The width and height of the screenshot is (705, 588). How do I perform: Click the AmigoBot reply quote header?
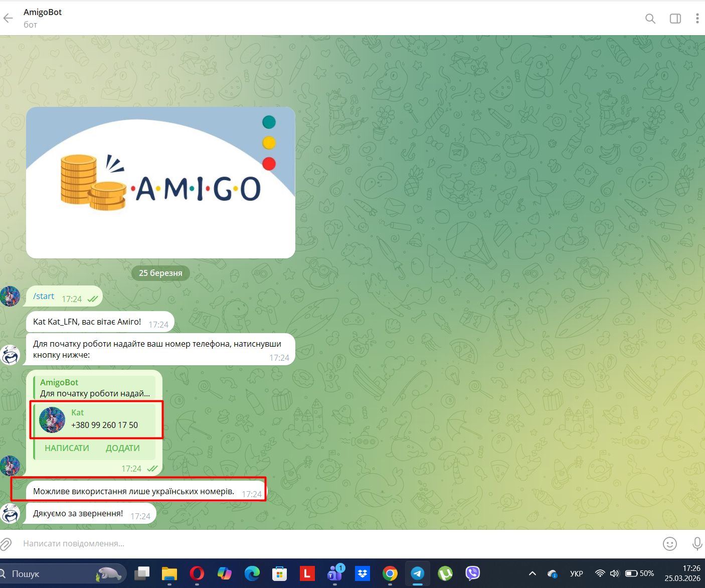[94, 387]
